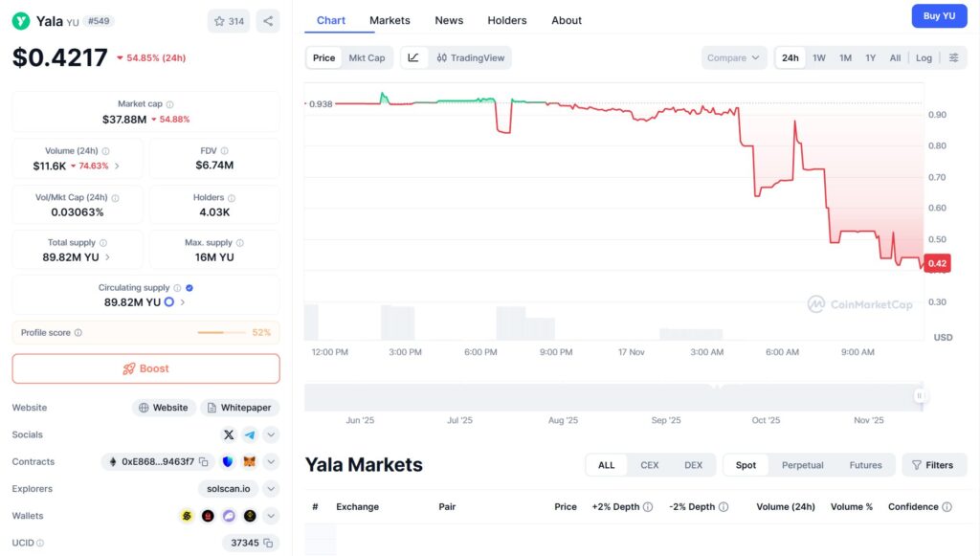The width and height of the screenshot is (980, 556).
Task: Copy the UCID 37345 value
Action: 272,544
